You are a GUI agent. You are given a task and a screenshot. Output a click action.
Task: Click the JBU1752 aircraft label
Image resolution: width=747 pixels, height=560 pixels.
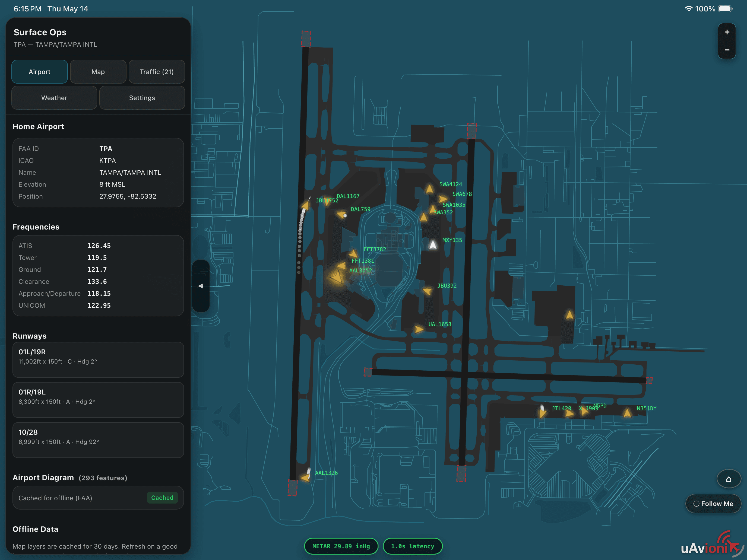[327, 201]
